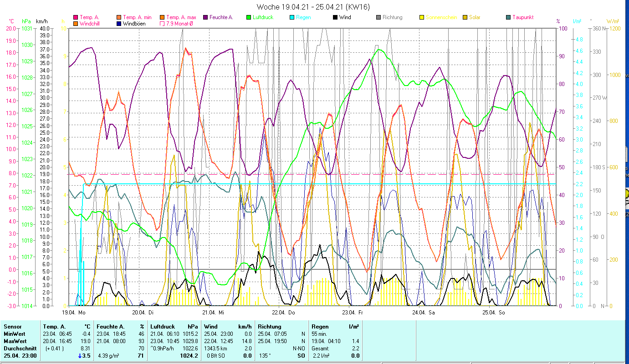Click the 22.04. Do date axis label

(283, 313)
